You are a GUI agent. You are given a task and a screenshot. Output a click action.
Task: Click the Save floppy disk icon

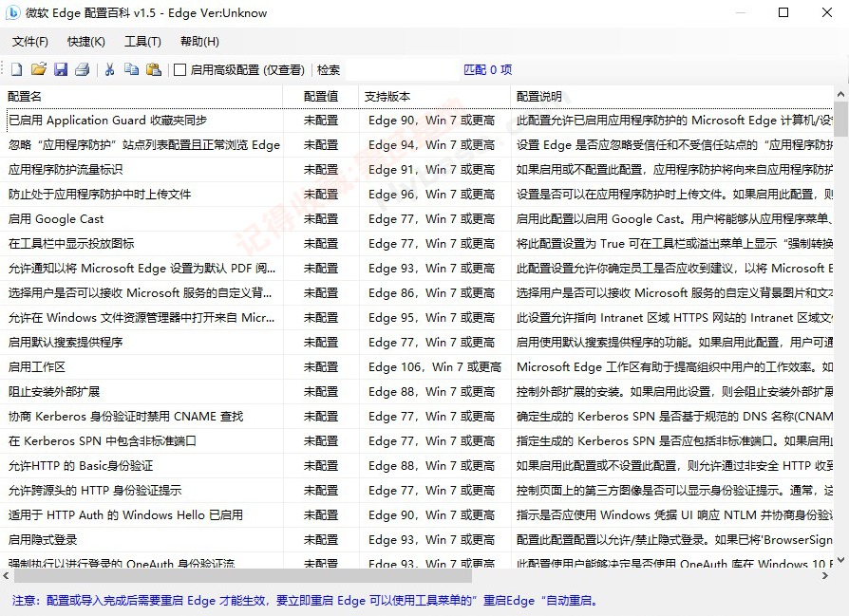pos(61,69)
